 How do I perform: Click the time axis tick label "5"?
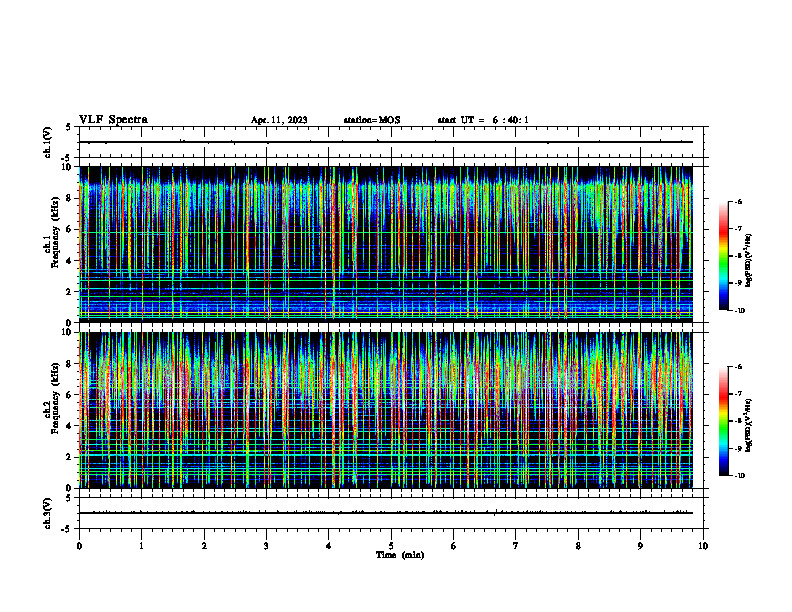(391, 546)
